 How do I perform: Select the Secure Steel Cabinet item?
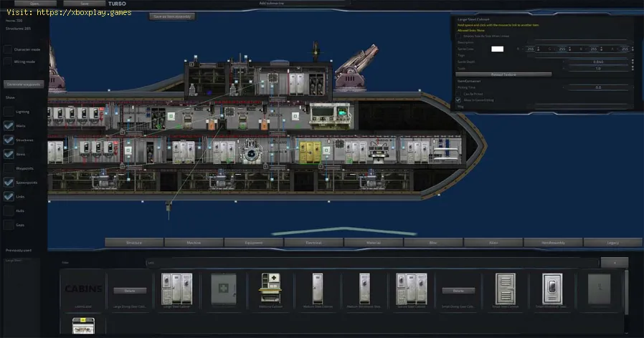(x=411, y=289)
